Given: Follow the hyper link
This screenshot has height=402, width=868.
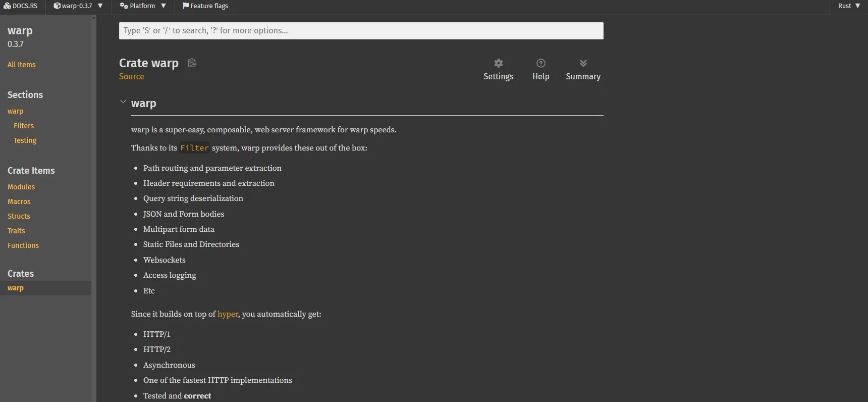Looking at the screenshot, I should [x=228, y=314].
